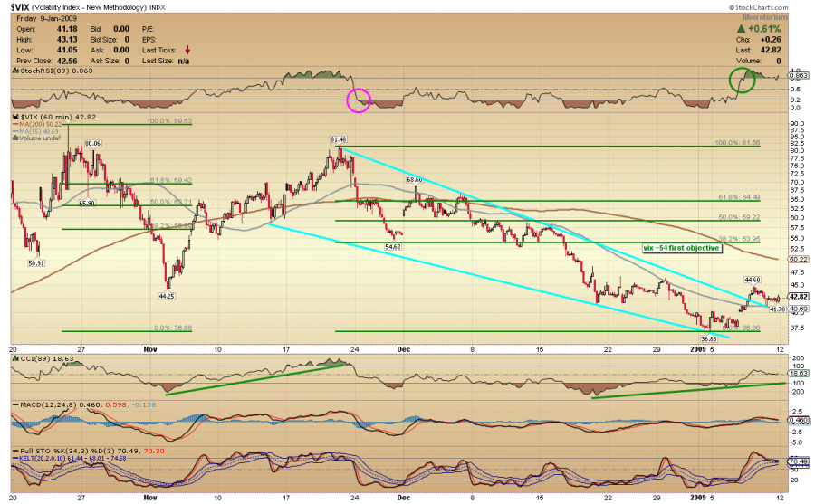Click the 44.60 price label
The image size is (815, 504).
[753, 280]
